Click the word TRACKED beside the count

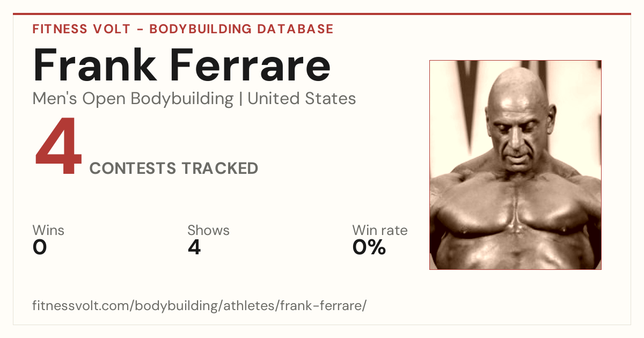pos(219,168)
